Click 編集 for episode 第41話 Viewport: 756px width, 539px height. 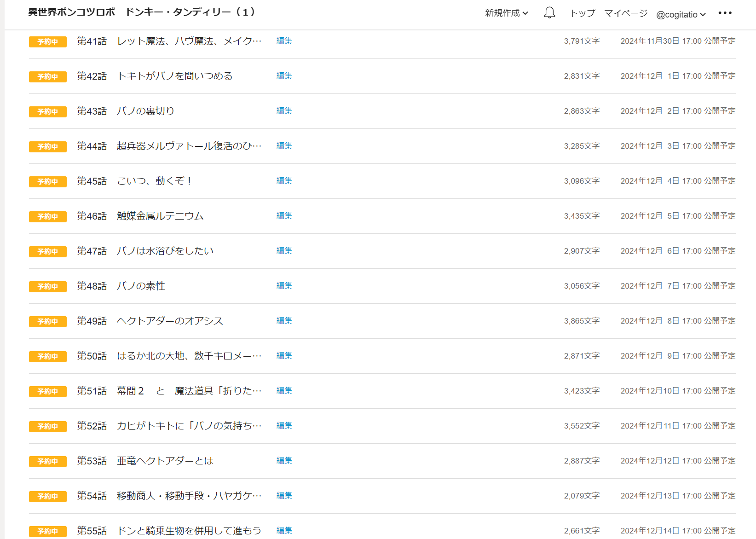pyautogui.click(x=284, y=41)
